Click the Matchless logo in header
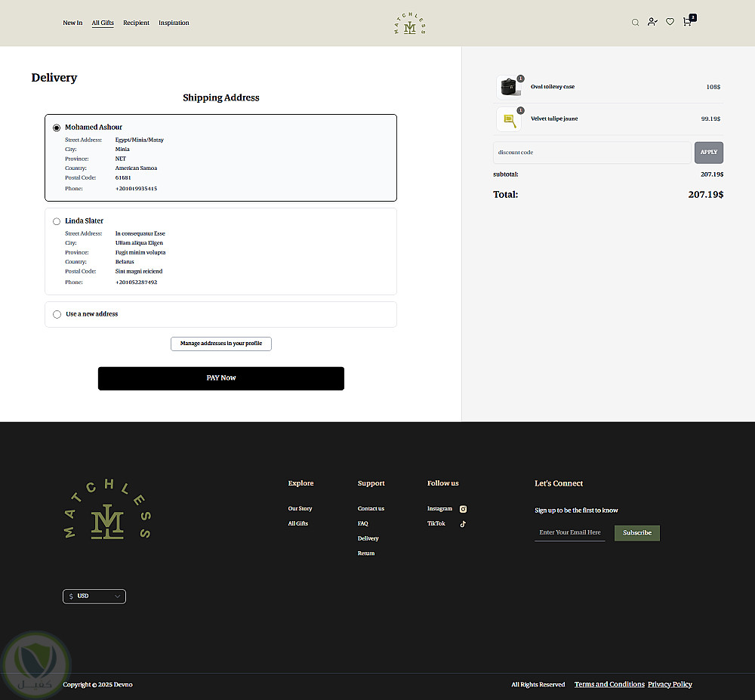 (x=410, y=23)
